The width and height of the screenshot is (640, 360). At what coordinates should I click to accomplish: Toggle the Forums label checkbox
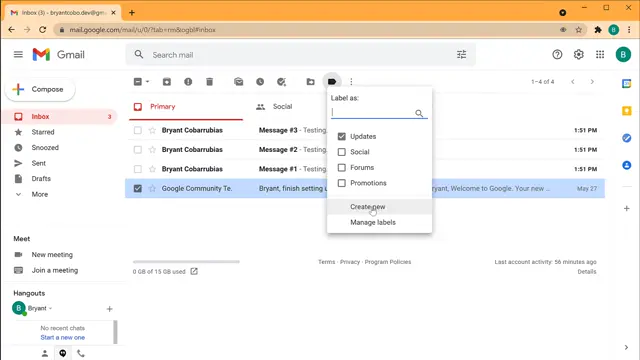(342, 167)
